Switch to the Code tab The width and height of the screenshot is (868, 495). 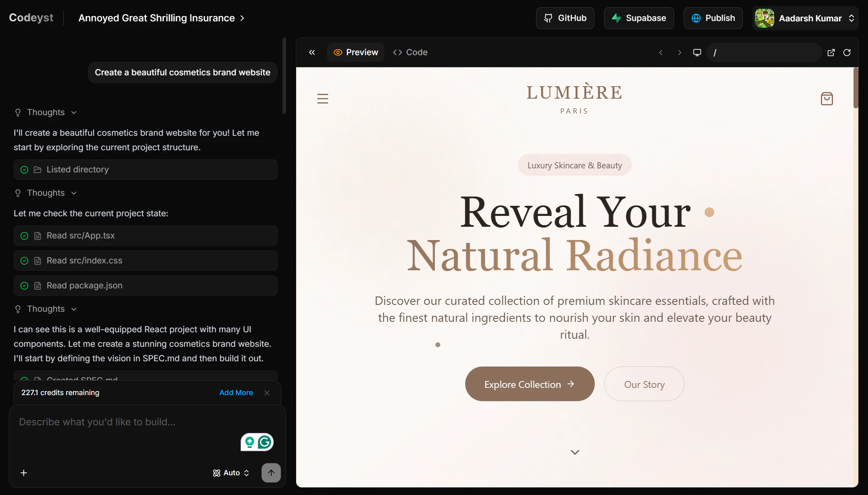click(x=410, y=52)
